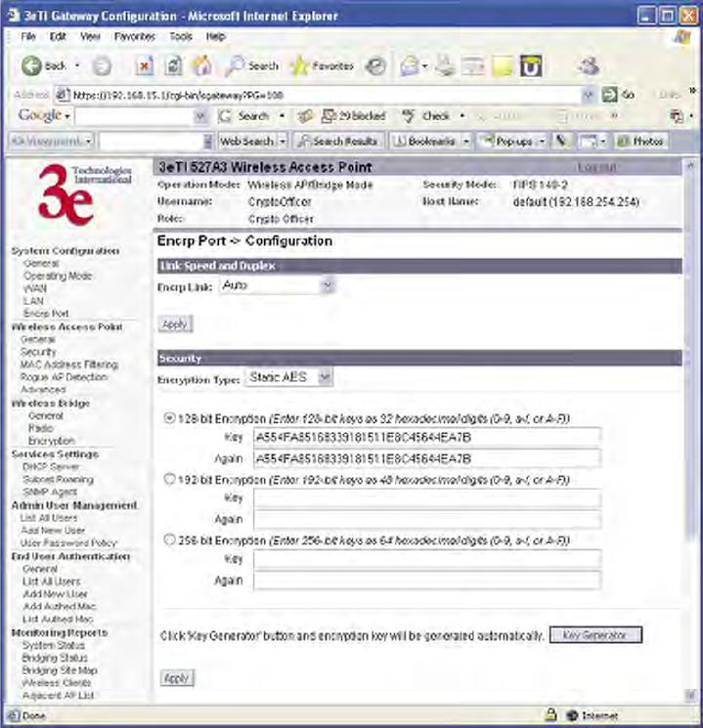
Task: Open the Favorites menu
Action: click(134, 36)
